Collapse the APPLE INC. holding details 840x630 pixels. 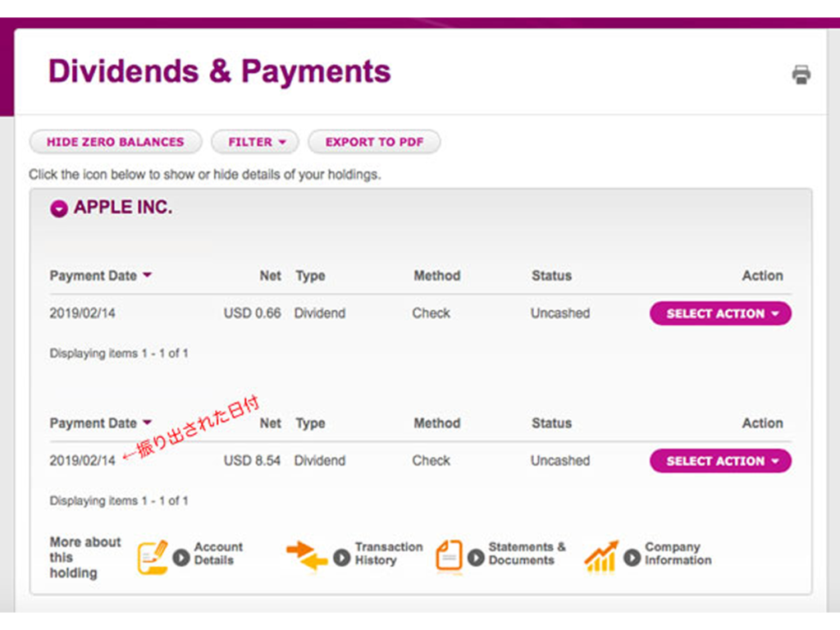59,208
